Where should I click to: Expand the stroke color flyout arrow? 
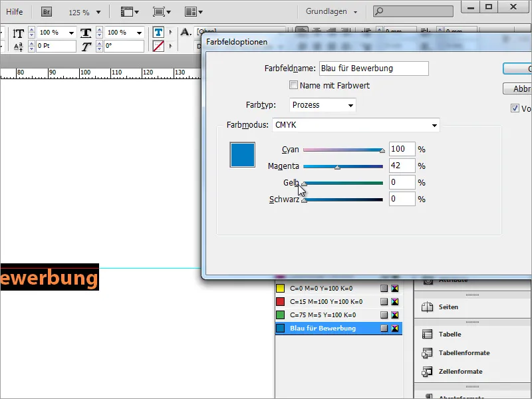tap(171, 46)
